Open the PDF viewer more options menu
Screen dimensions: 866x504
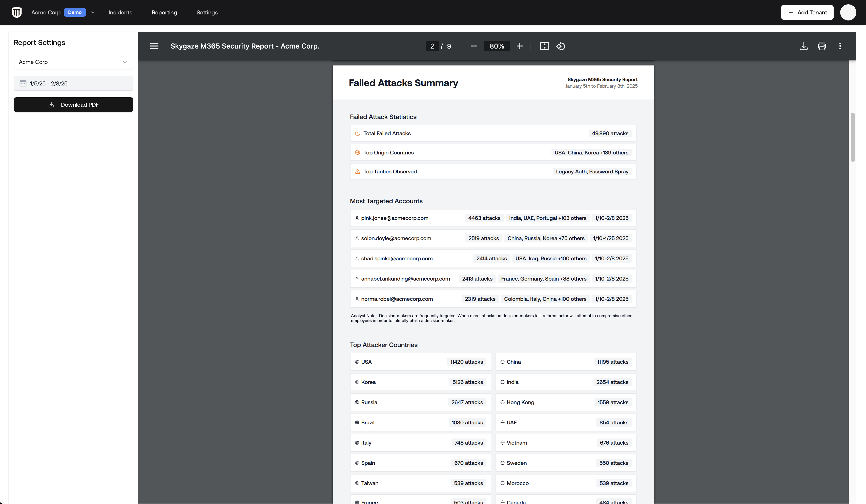(x=840, y=46)
